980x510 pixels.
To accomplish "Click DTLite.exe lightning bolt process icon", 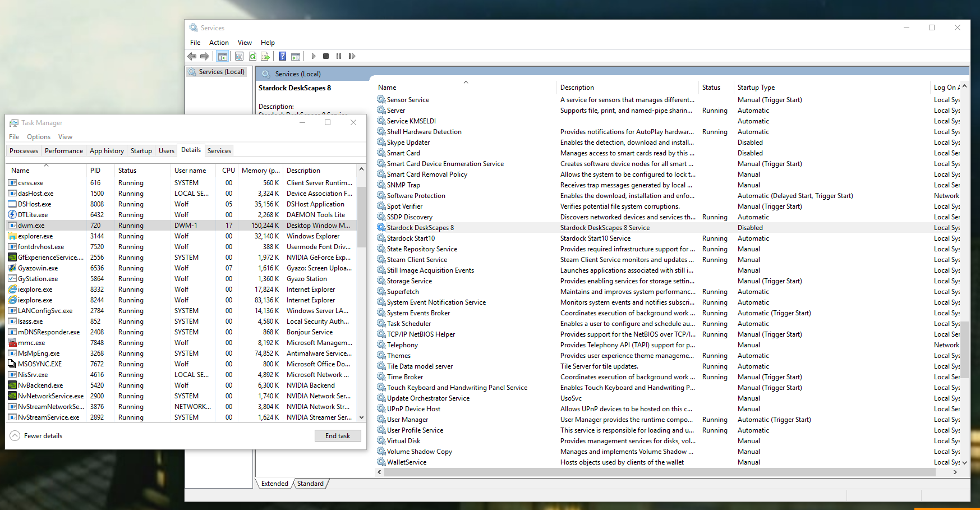I will point(12,214).
